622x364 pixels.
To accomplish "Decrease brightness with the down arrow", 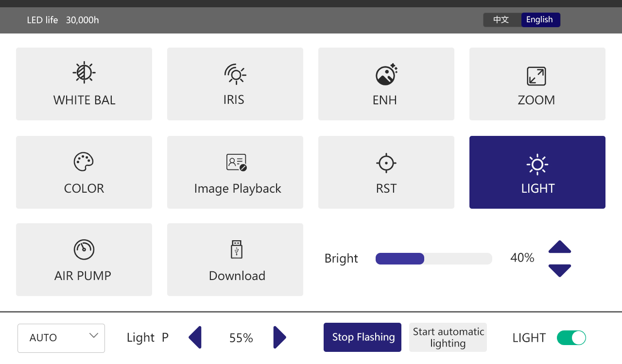I will (x=560, y=270).
